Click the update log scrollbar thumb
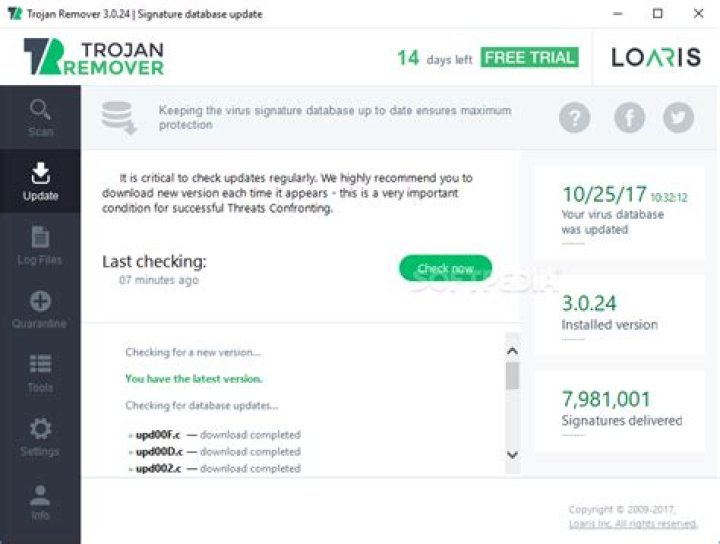The image size is (720, 544). pyautogui.click(x=512, y=376)
